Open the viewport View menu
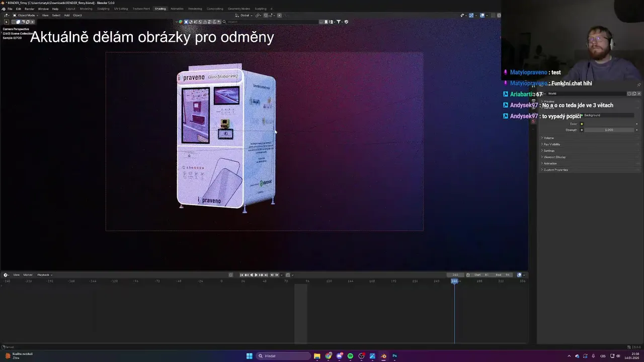The height and width of the screenshot is (362, 644). (45, 15)
